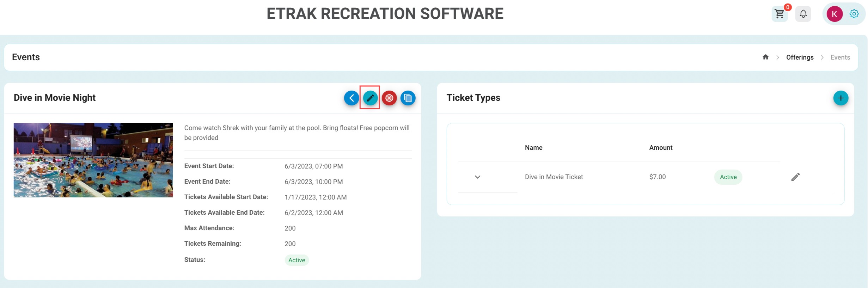
Task: Open the Offerings breadcrumb link
Action: [800, 57]
